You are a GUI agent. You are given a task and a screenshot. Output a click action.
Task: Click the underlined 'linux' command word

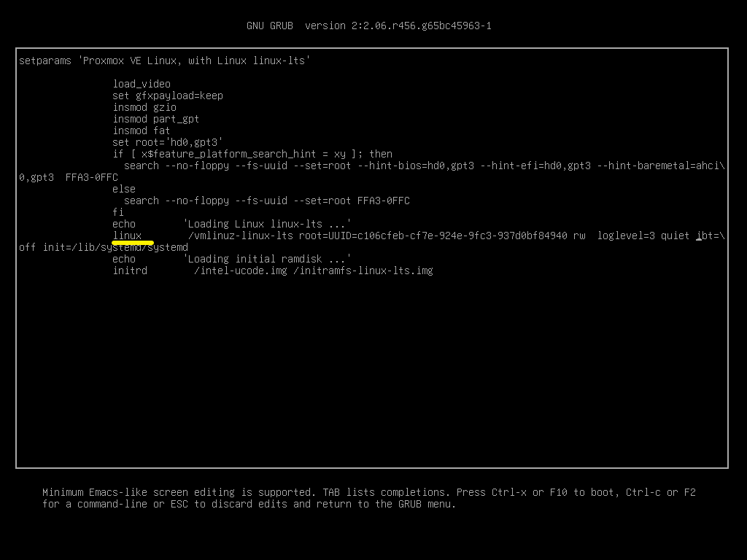pyautogui.click(x=127, y=236)
